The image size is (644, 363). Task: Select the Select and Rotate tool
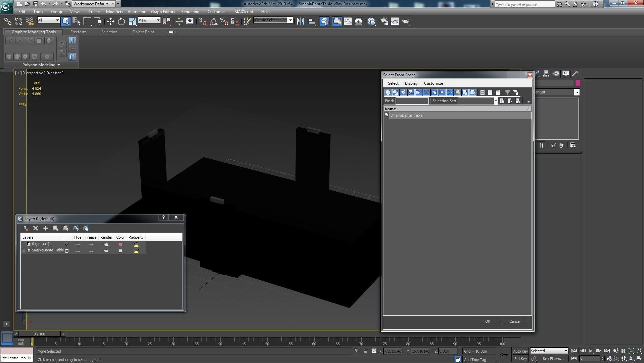(x=121, y=22)
